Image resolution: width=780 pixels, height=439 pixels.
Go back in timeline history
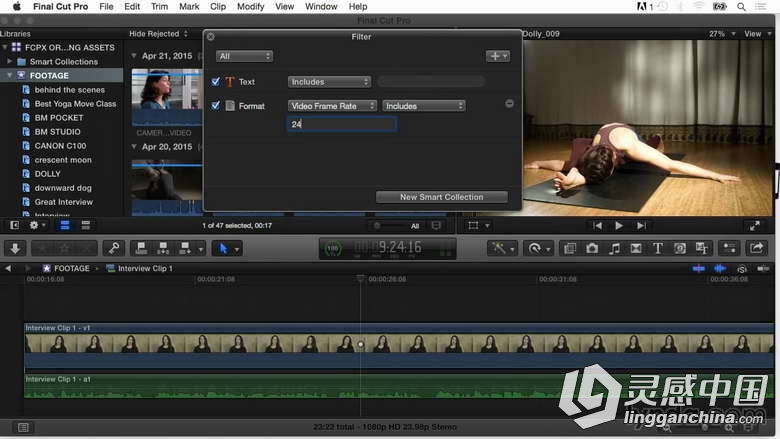coord(8,268)
